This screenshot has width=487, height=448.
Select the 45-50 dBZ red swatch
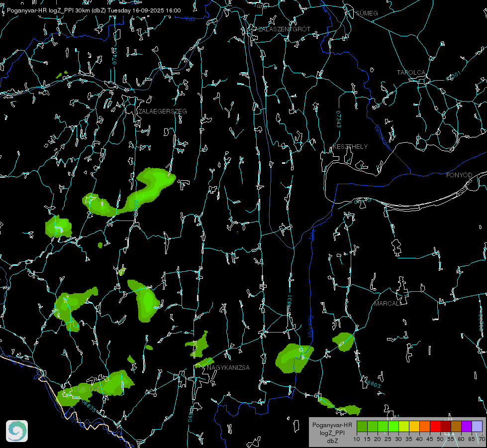[435, 426]
